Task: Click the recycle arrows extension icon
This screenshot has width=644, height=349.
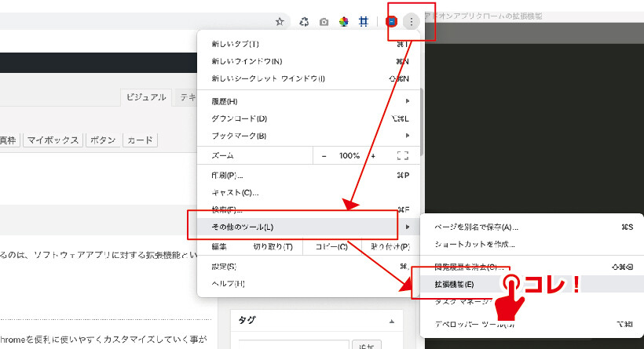Action: pos(304,22)
